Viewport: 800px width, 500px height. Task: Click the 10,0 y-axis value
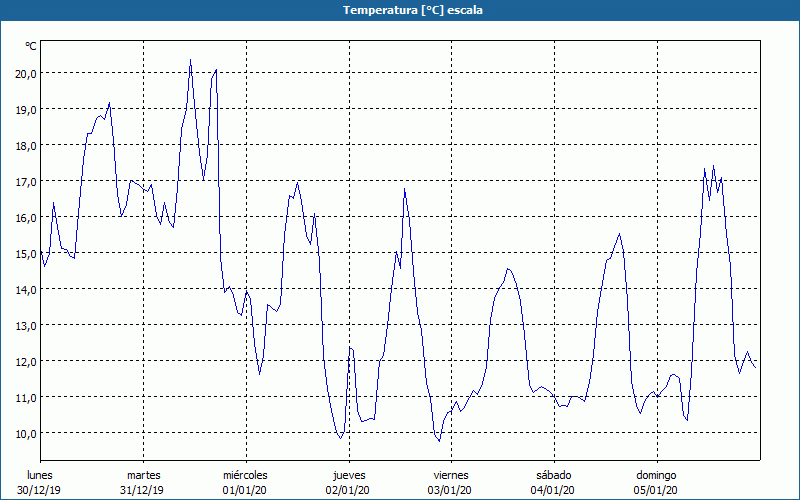click(x=26, y=433)
